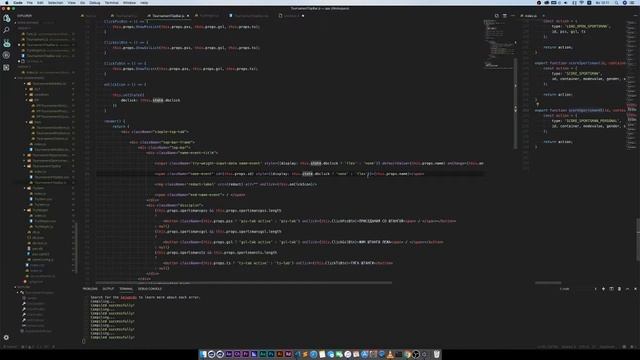Open the Extensions view in activity bar
Screen dimensions: 640x360
point(6,67)
